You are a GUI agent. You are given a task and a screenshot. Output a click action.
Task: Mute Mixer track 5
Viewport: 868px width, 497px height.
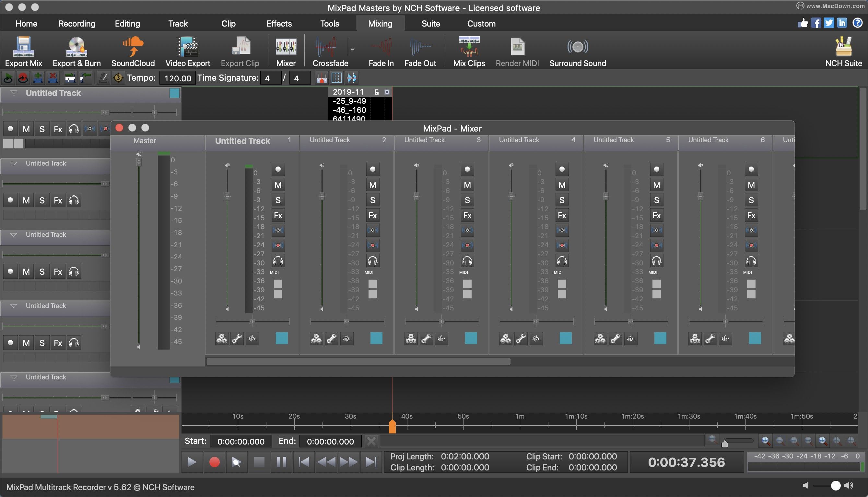(656, 185)
